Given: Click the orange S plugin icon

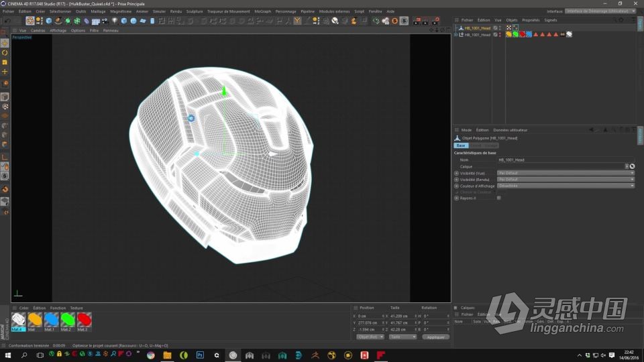Looking at the screenshot, I should coord(394,21).
